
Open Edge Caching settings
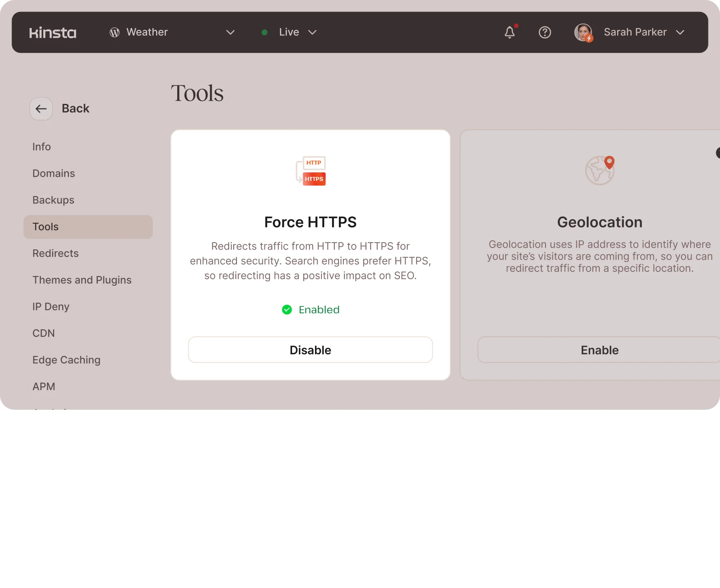pyautogui.click(x=67, y=360)
